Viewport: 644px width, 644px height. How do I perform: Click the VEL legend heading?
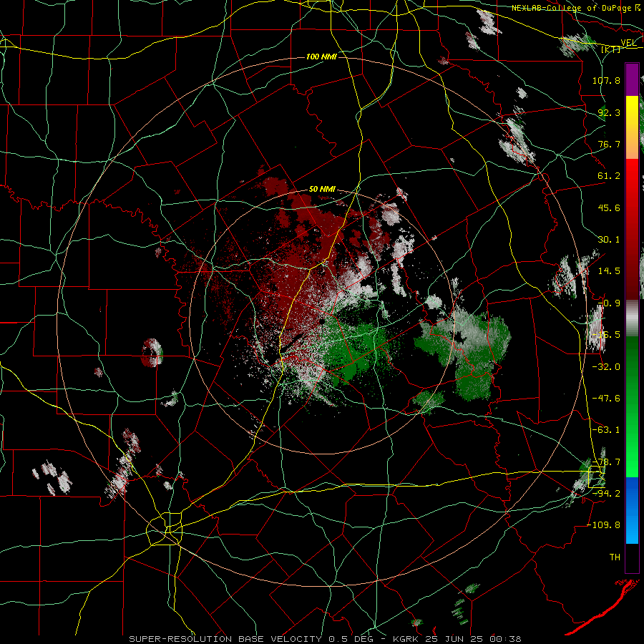(628, 43)
